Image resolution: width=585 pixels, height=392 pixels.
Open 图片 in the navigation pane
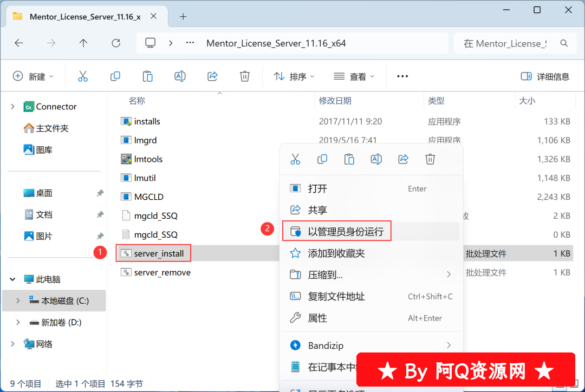pyautogui.click(x=38, y=236)
